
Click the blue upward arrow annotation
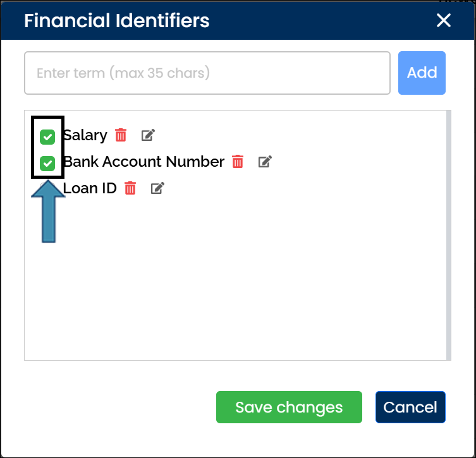point(48,214)
